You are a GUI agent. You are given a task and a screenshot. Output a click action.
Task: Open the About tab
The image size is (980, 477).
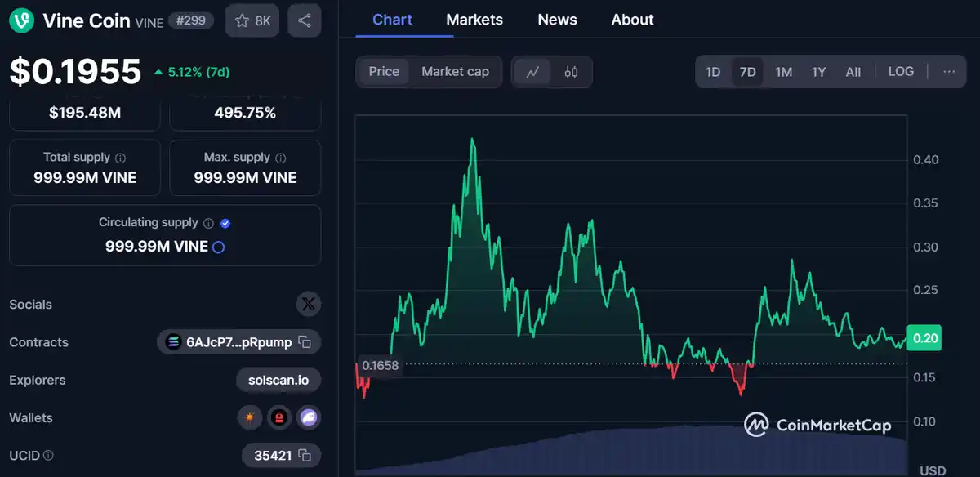click(x=632, y=20)
